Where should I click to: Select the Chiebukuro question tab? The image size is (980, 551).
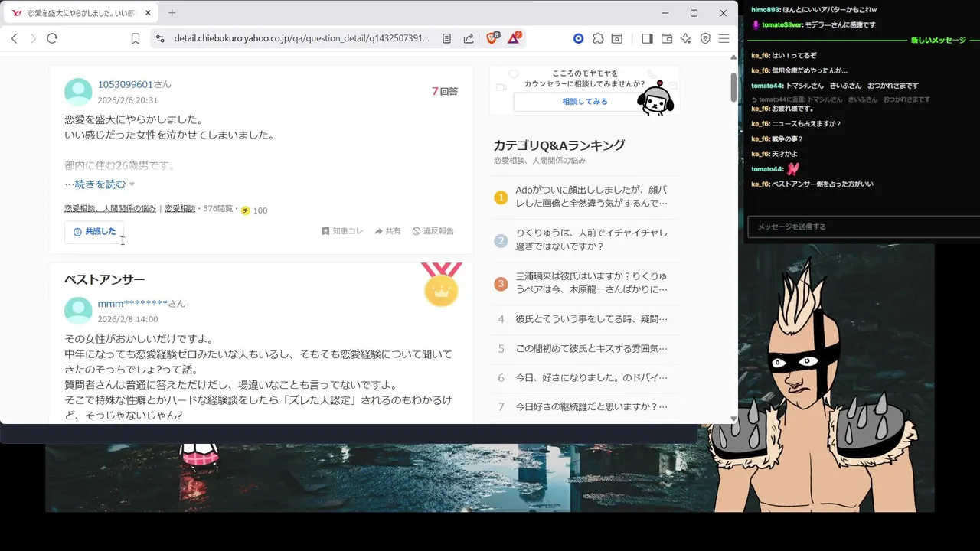click(81, 13)
